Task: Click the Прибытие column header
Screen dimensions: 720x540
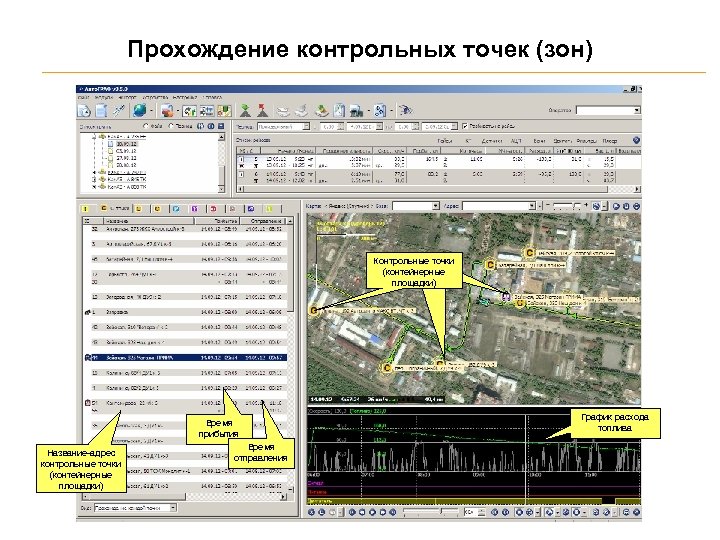Action: pos(218,221)
